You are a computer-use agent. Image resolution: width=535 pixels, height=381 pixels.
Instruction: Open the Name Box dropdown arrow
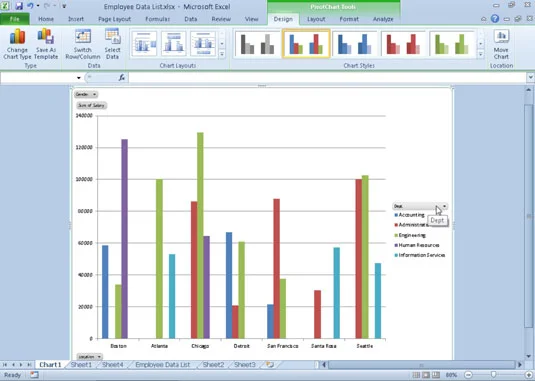[x=79, y=78]
